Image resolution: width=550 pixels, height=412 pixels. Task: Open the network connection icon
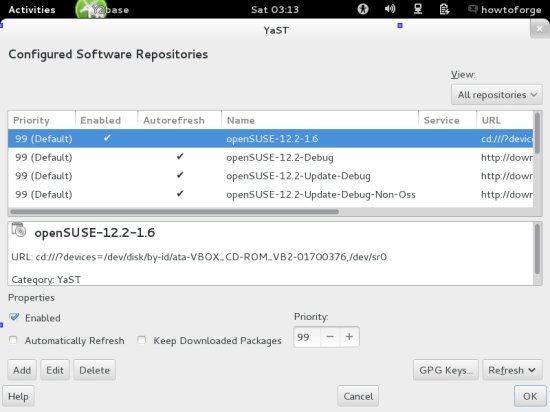pos(417,9)
